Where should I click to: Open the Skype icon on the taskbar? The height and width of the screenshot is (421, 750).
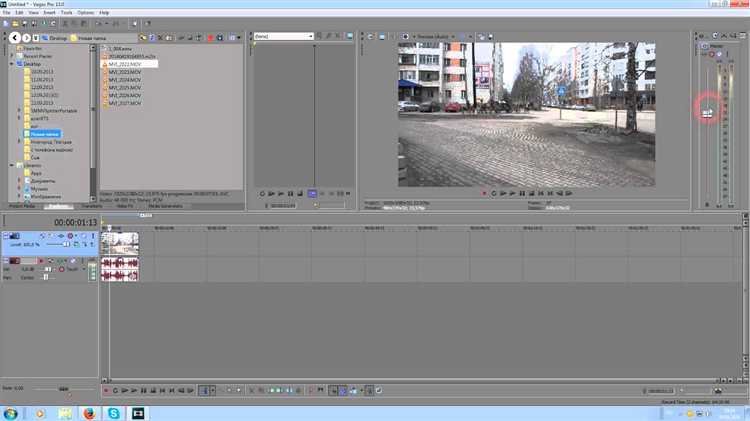click(x=113, y=413)
